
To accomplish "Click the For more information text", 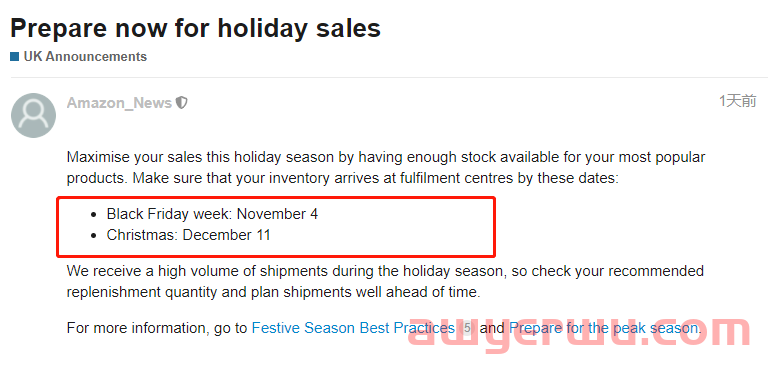I will pyautogui.click(x=157, y=328).
